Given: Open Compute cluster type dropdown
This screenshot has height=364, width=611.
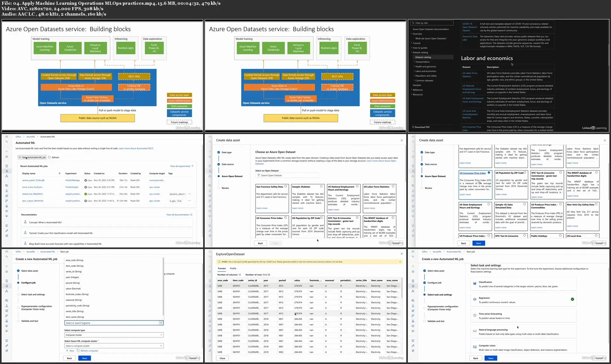Looking at the screenshot, I should [x=114, y=335].
